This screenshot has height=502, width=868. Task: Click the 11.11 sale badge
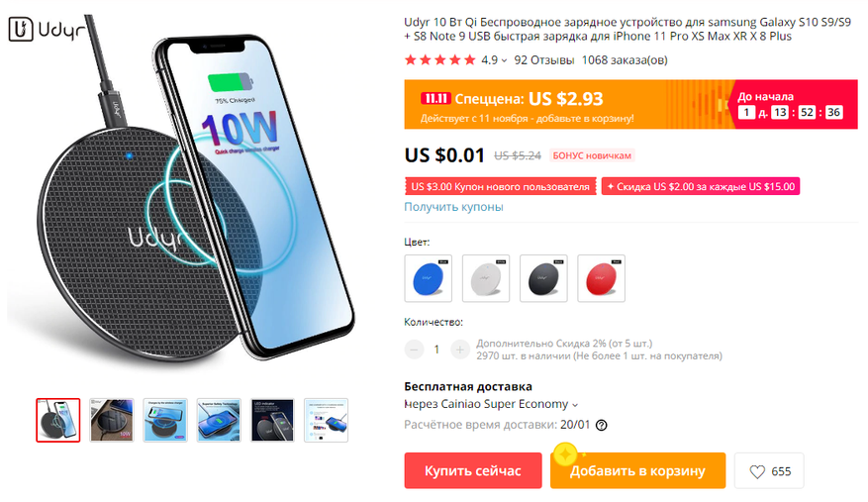[x=435, y=99]
